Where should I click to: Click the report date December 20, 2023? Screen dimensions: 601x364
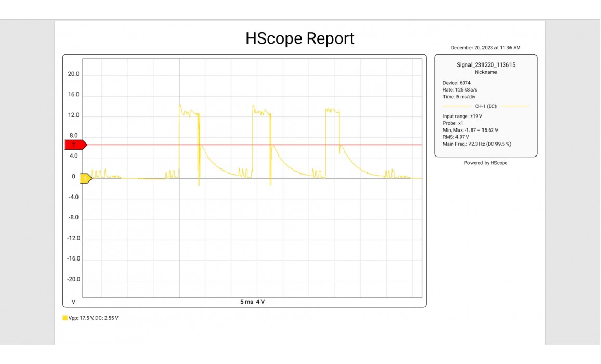click(x=486, y=48)
